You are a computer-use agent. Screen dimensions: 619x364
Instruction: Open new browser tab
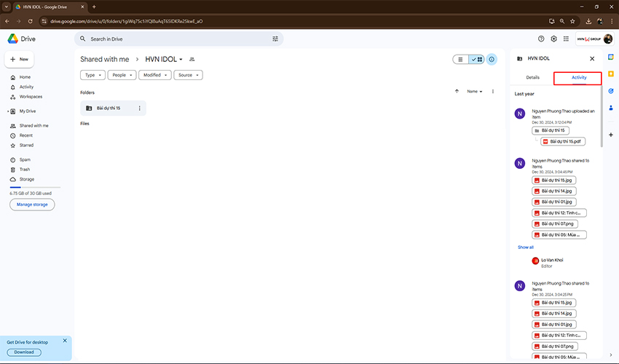94,7
